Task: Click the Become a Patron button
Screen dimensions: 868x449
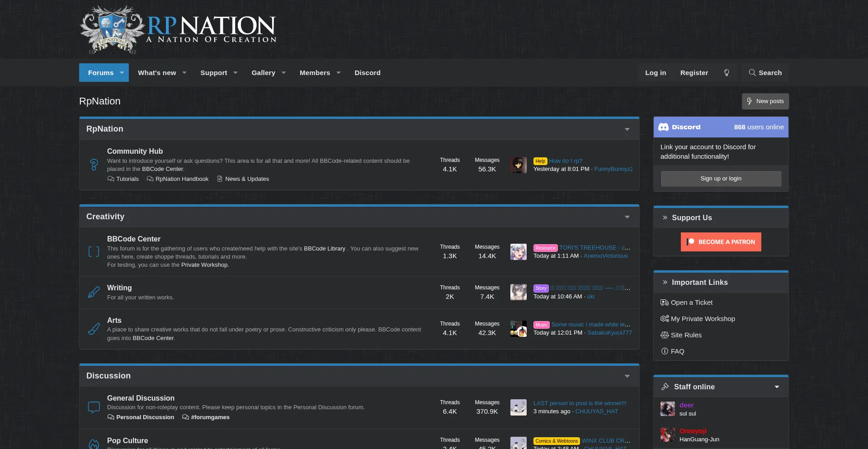Action: [x=721, y=242]
